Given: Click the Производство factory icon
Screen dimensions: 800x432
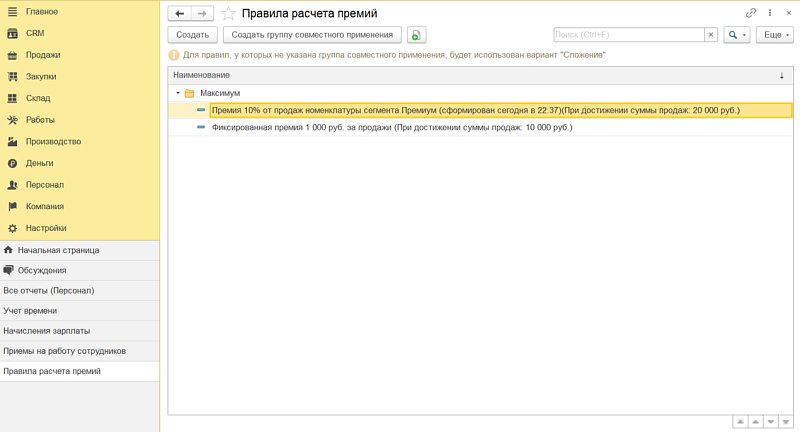Looking at the screenshot, I should [x=12, y=141].
